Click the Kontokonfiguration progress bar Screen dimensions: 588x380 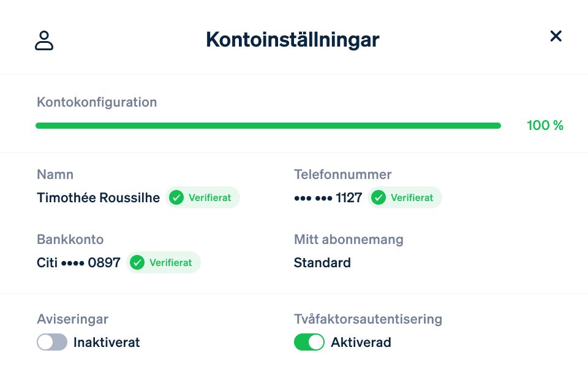pyautogui.click(x=268, y=126)
